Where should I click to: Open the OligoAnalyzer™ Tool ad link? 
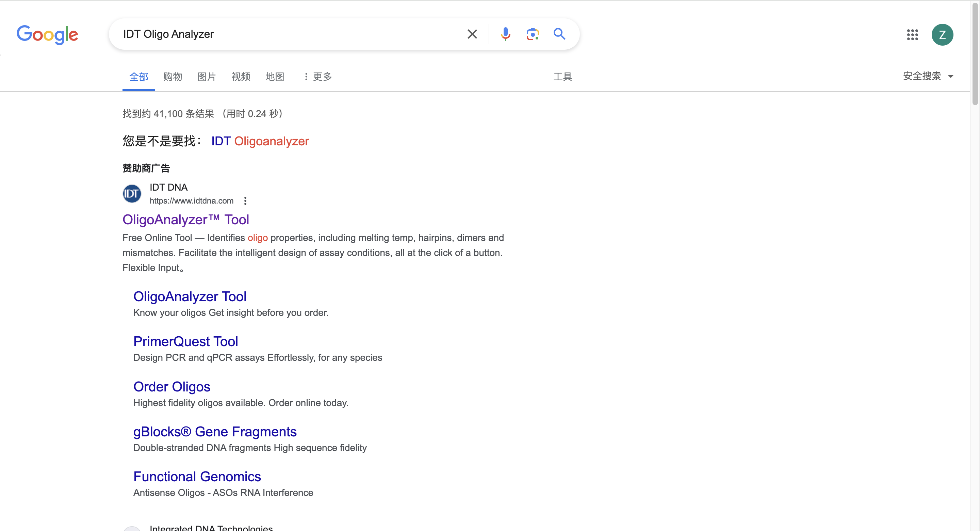point(186,220)
